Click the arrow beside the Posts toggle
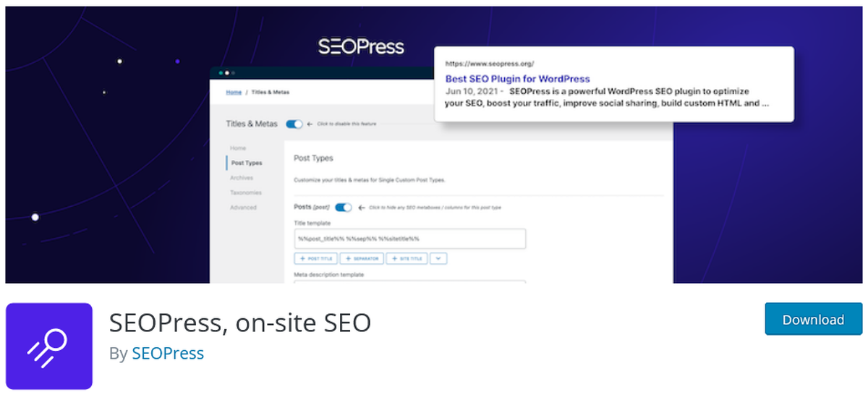 point(360,208)
